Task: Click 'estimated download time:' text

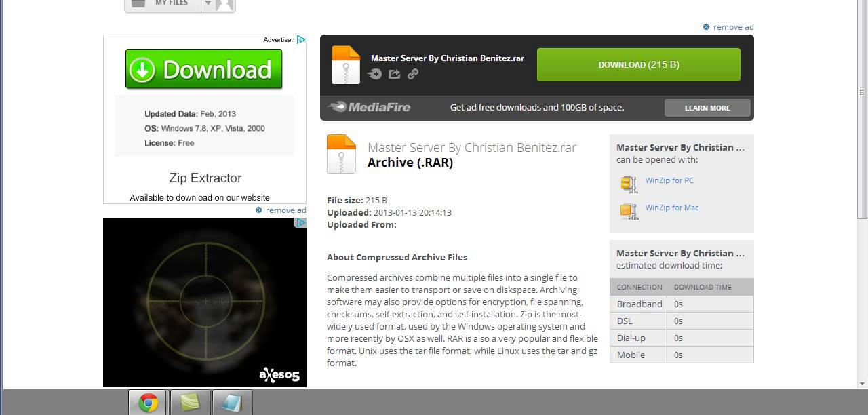Action: (669, 266)
